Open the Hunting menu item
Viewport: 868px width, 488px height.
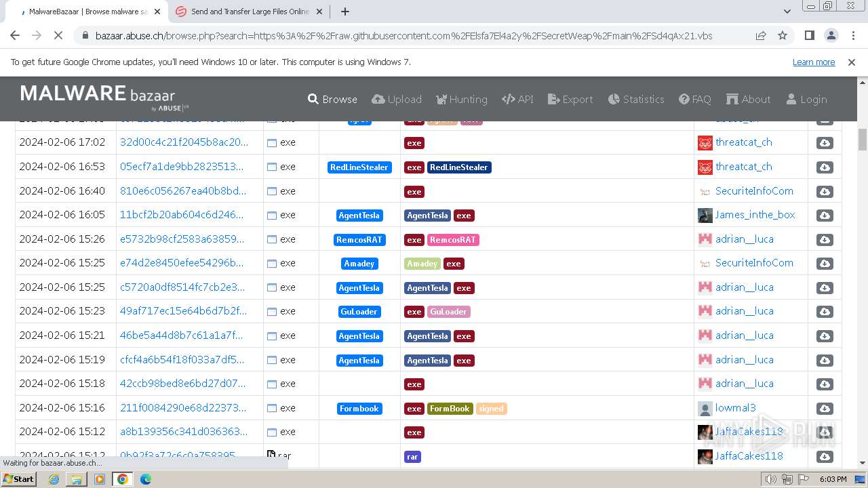461,99
